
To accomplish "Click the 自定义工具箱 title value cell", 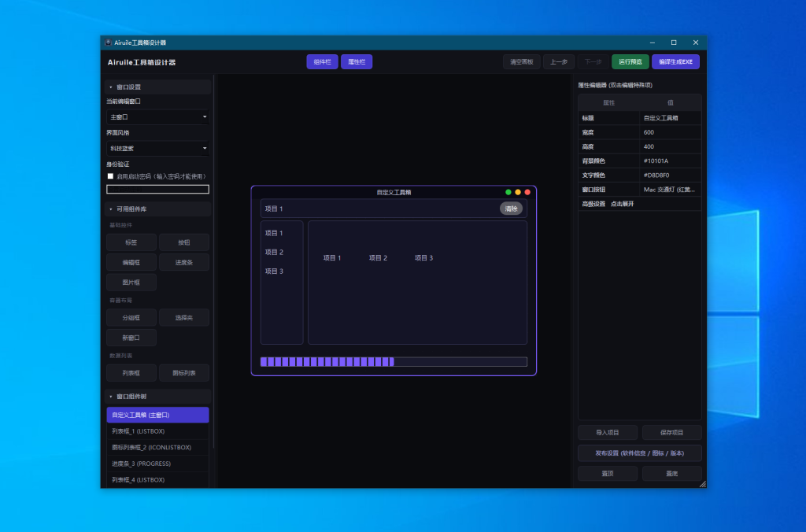I will coord(671,118).
